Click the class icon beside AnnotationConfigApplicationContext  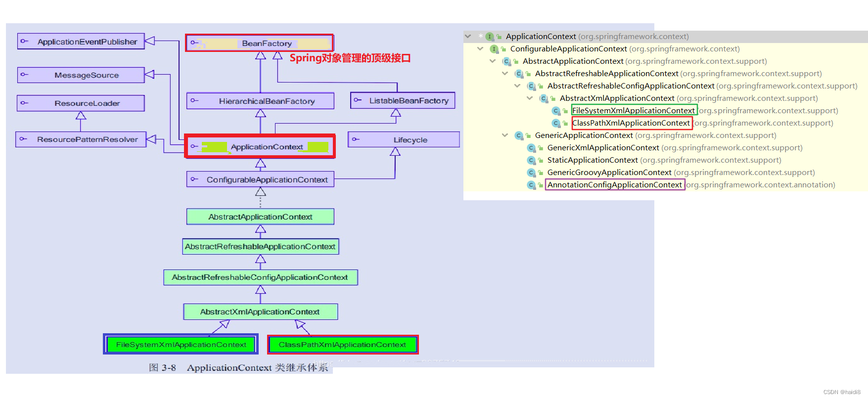[531, 185]
